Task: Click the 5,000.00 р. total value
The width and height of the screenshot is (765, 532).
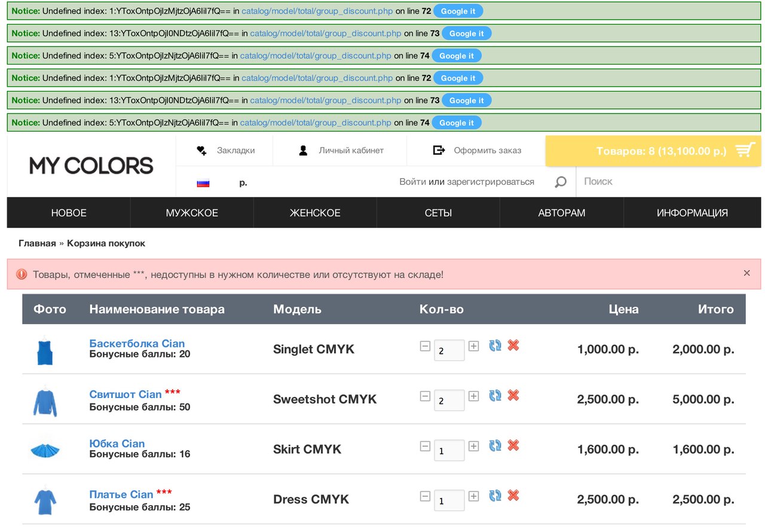Action: coord(703,399)
